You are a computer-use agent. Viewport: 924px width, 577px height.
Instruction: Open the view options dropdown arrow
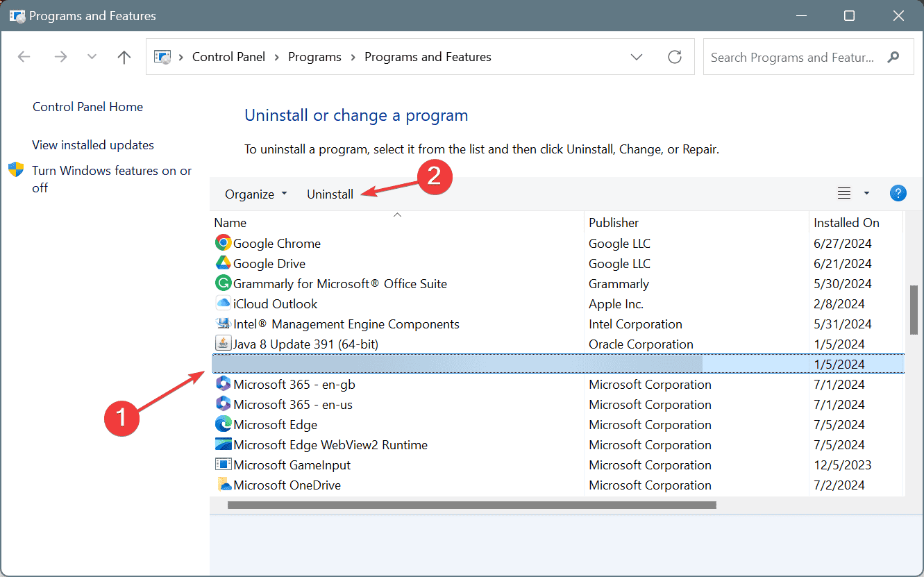click(866, 194)
